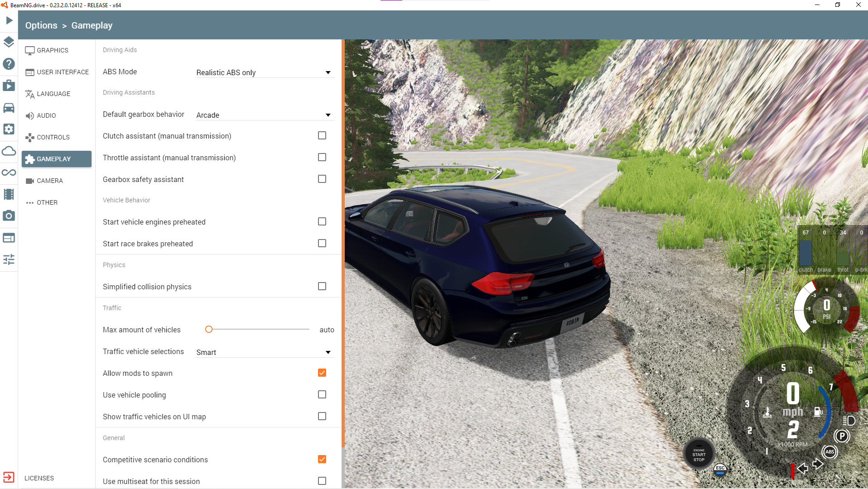This screenshot has width=868, height=489.
Task: Uncheck Allow mods to spawn
Action: [x=322, y=373]
